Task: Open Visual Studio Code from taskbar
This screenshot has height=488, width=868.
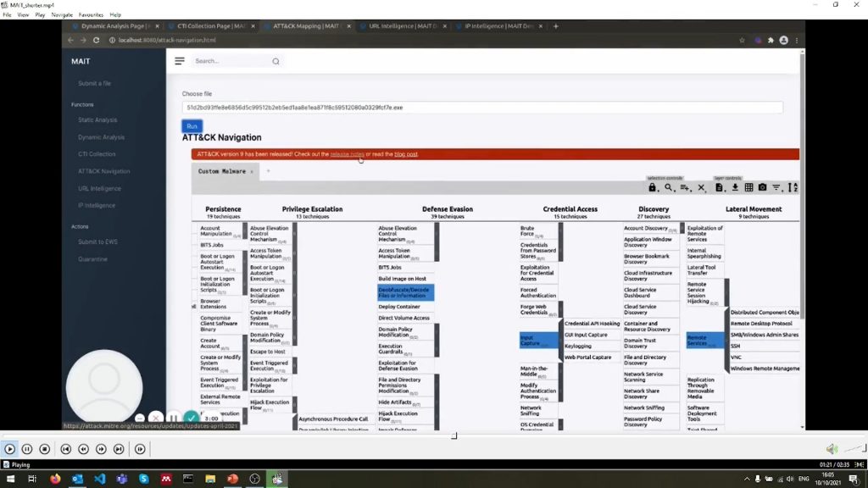Action: tap(100, 479)
